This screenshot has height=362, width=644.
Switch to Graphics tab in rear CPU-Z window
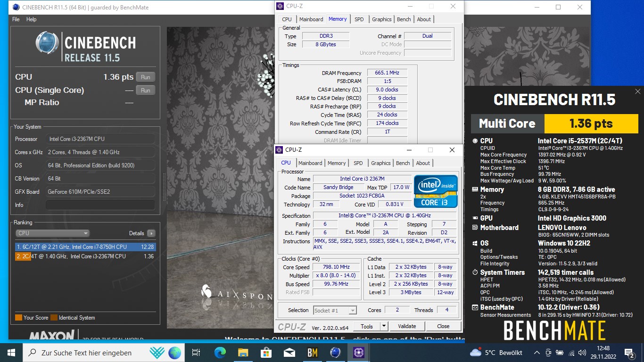click(381, 19)
